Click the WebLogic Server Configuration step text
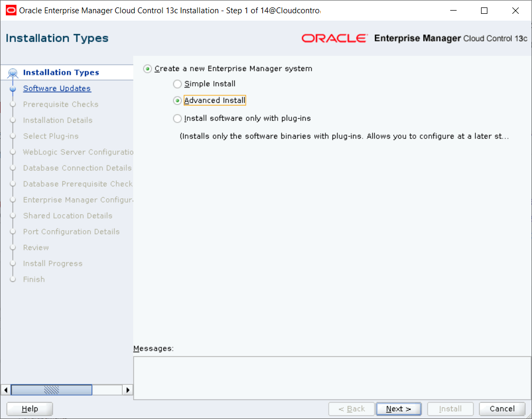Image resolution: width=532 pixels, height=419 pixels. (79, 152)
